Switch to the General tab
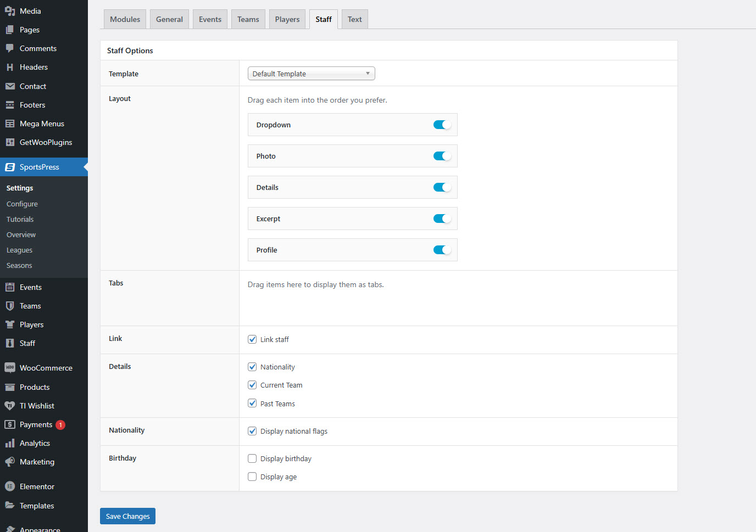The height and width of the screenshot is (532, 756). 169,19
